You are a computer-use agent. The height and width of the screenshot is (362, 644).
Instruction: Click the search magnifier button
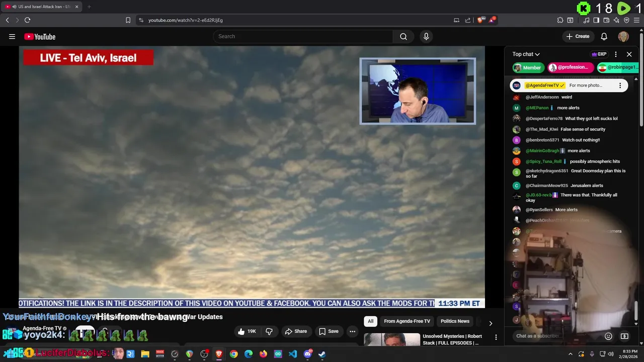tap(403, 36)
